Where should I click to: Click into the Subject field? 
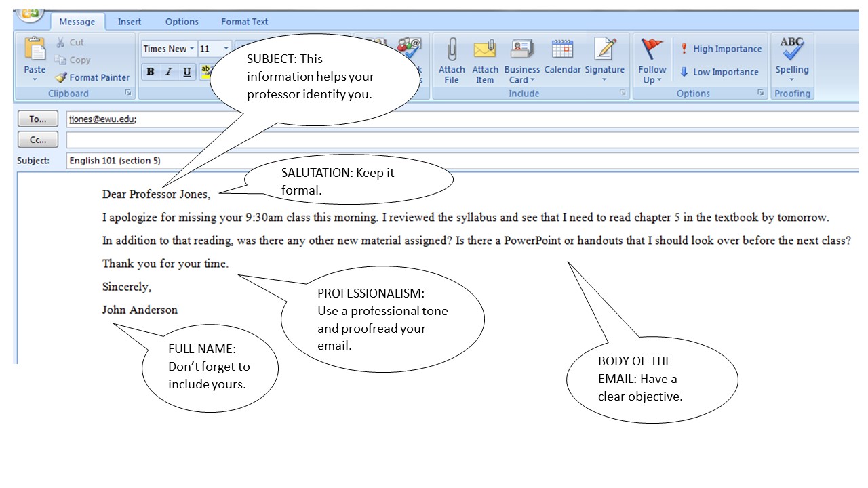(461, 161)
